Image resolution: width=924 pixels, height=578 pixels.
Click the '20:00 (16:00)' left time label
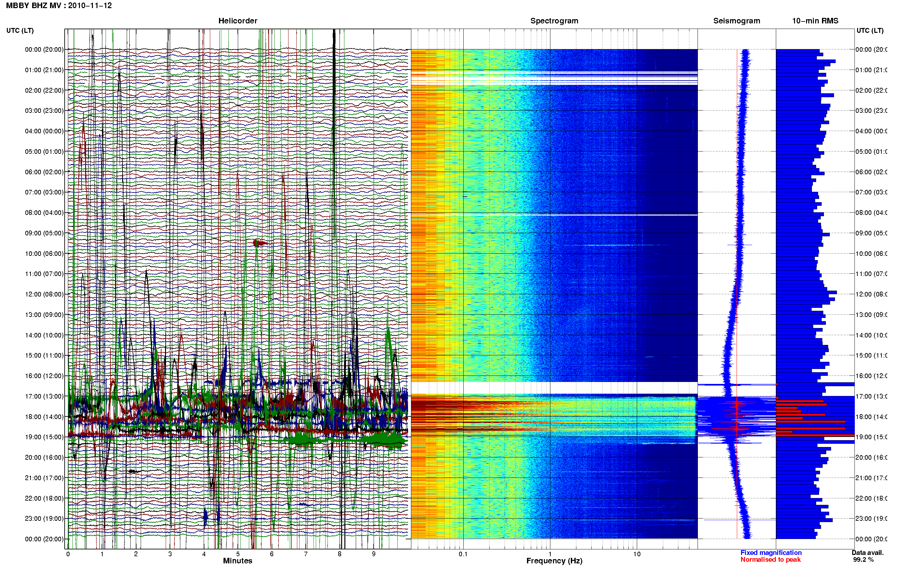[44, 458]
